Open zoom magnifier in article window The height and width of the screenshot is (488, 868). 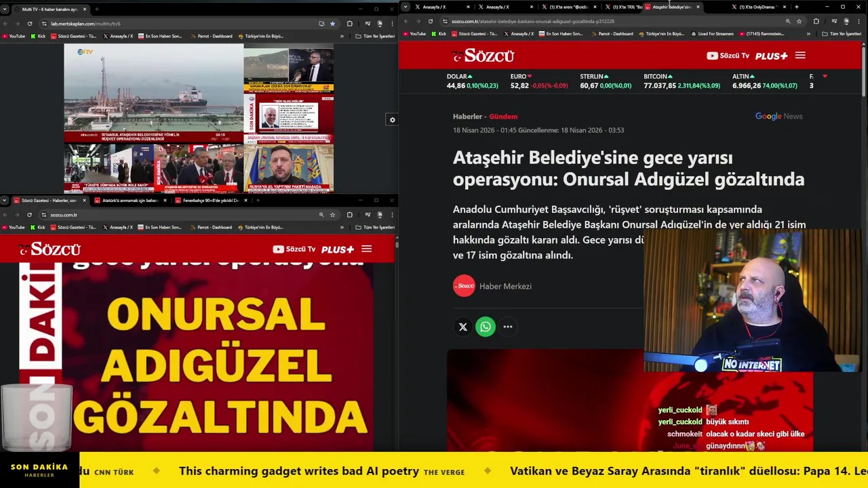[x=788, y=21]
